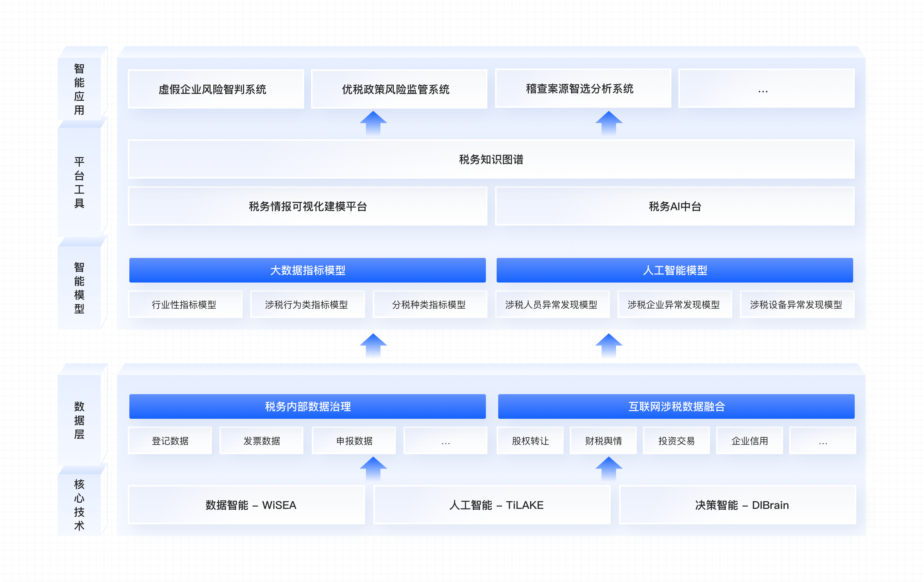Click the ellipsis cell after 企业信用
The image size is (924, 582).
(823, 440)
